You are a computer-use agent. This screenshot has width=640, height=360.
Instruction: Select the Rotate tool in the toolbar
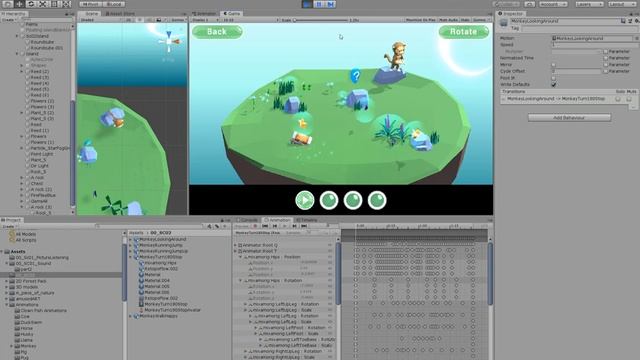click(x=31, y=4)
